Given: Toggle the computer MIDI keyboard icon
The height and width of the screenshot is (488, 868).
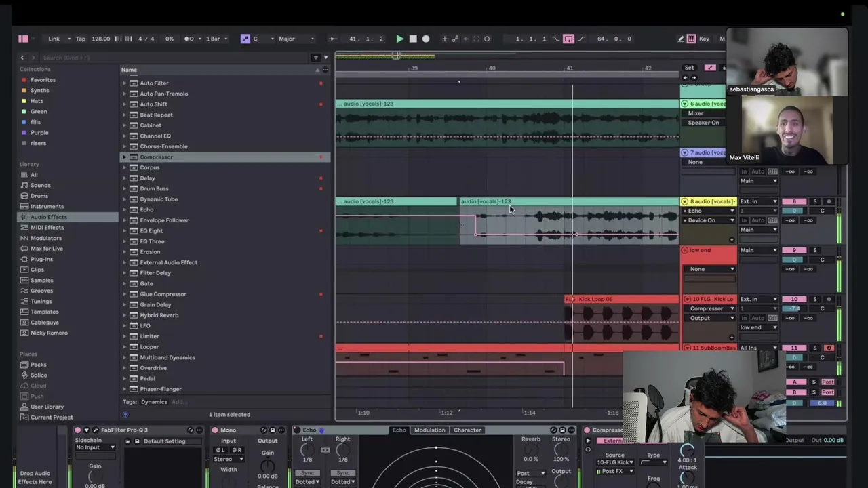Looking at the screenshot, I should click(691, 39).
